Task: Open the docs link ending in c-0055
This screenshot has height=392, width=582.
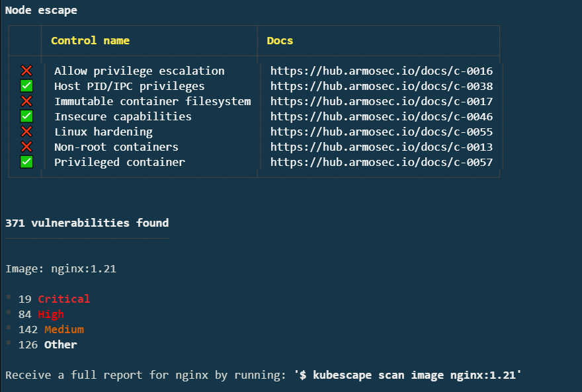Action: (382, 132)
